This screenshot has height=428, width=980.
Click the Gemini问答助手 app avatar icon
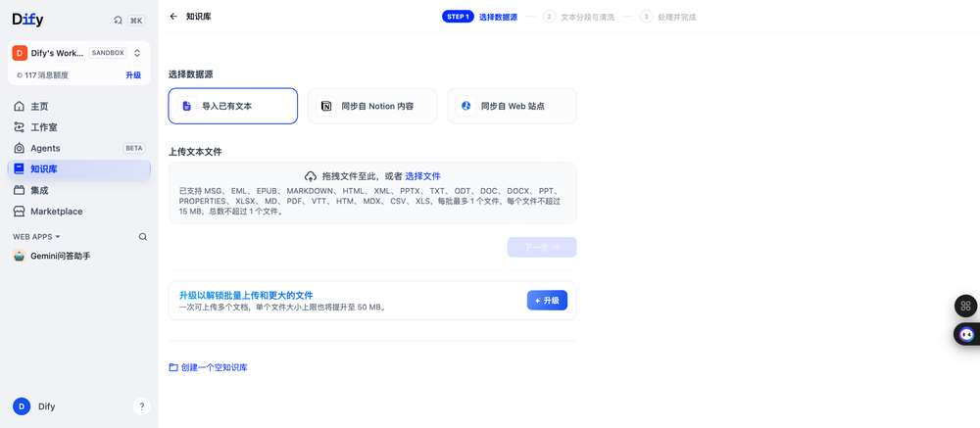[x=20, y=257]
